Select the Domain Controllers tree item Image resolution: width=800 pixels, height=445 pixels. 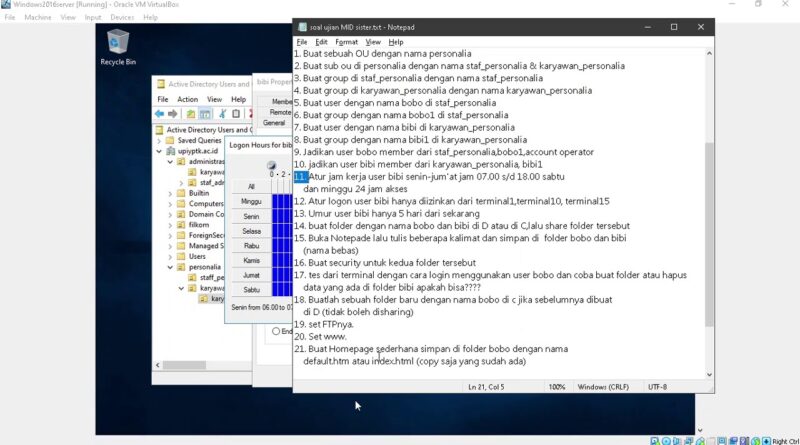(x=206, y=214)
